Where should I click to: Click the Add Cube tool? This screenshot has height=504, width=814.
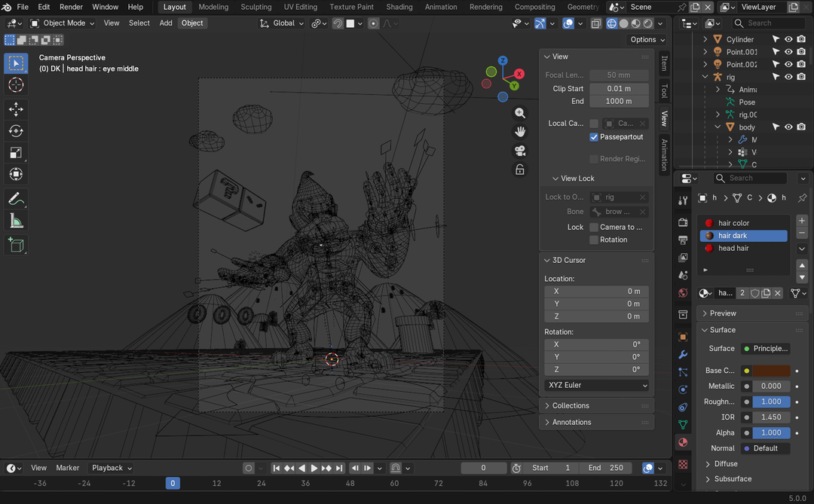click(x=16, y=245)
